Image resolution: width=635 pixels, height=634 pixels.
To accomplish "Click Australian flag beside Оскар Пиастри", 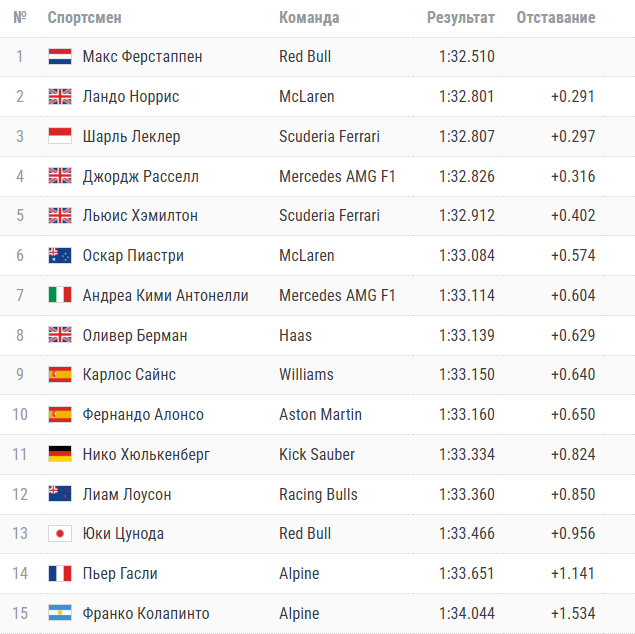I will tap(59, 255).
